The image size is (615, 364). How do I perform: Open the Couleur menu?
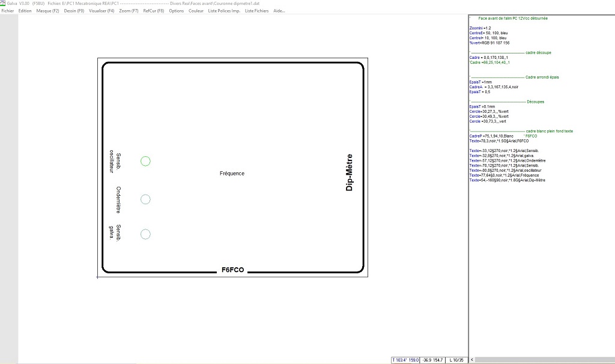pos(196,11)
